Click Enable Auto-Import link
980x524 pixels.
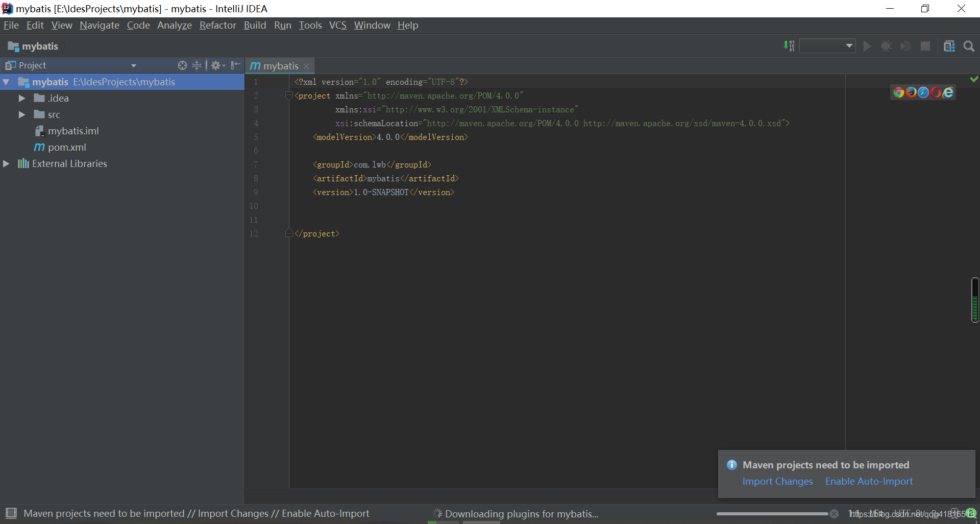869,481
